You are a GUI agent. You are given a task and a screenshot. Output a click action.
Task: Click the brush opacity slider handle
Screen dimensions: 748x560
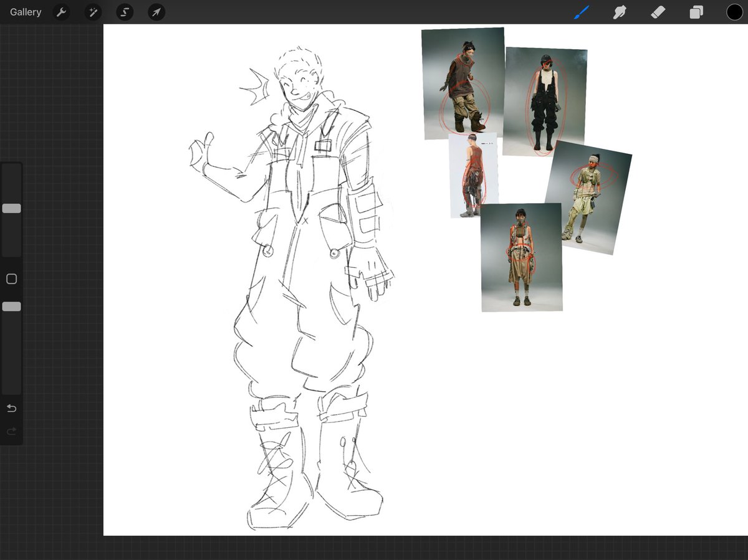pos(11,306)
